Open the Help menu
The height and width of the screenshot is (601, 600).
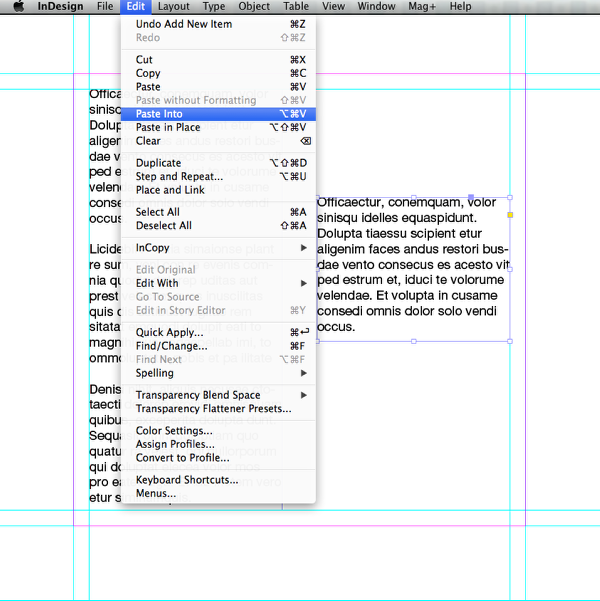(x=460, y=7)
